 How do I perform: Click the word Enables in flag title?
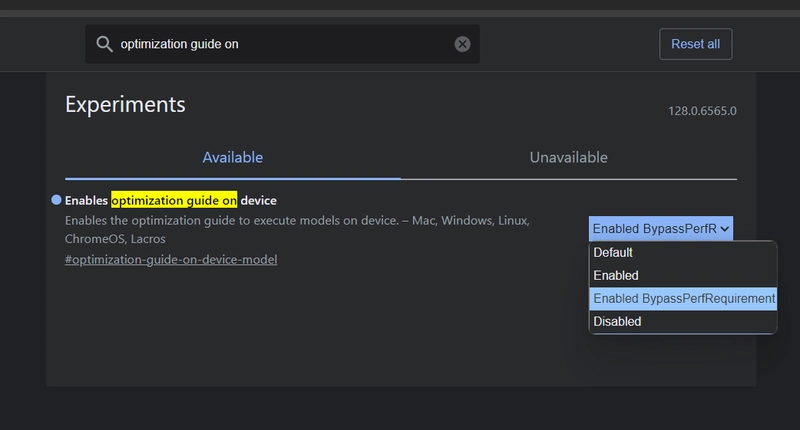click(x=86, y=200)
